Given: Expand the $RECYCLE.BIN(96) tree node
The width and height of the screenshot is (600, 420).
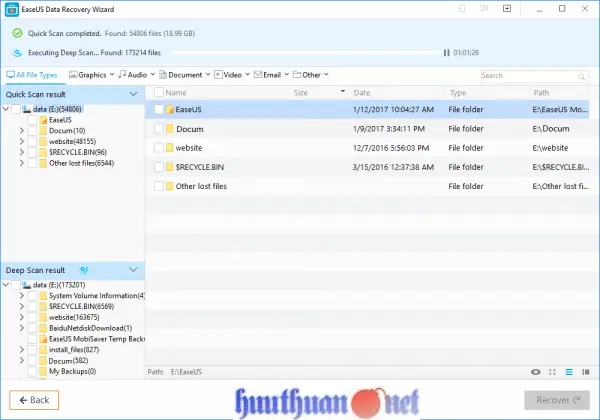Looking at the screenshot, I should tap(21, 152).
